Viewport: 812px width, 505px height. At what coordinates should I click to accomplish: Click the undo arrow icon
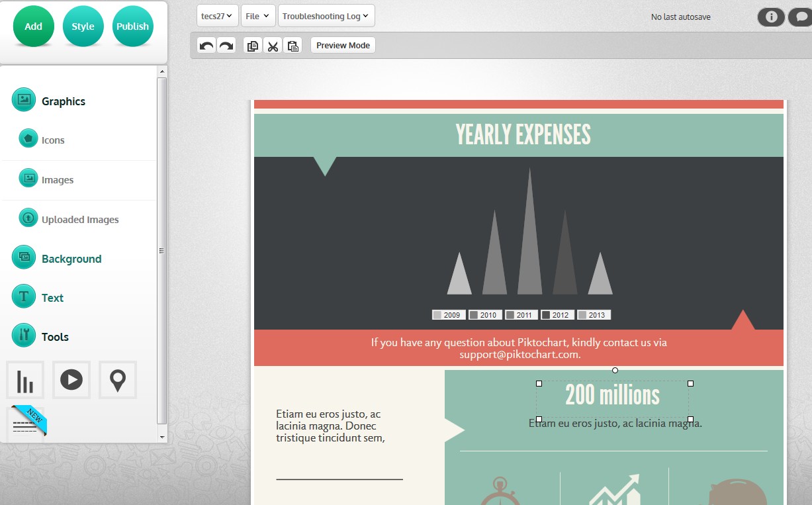click(x=206, y=46)
